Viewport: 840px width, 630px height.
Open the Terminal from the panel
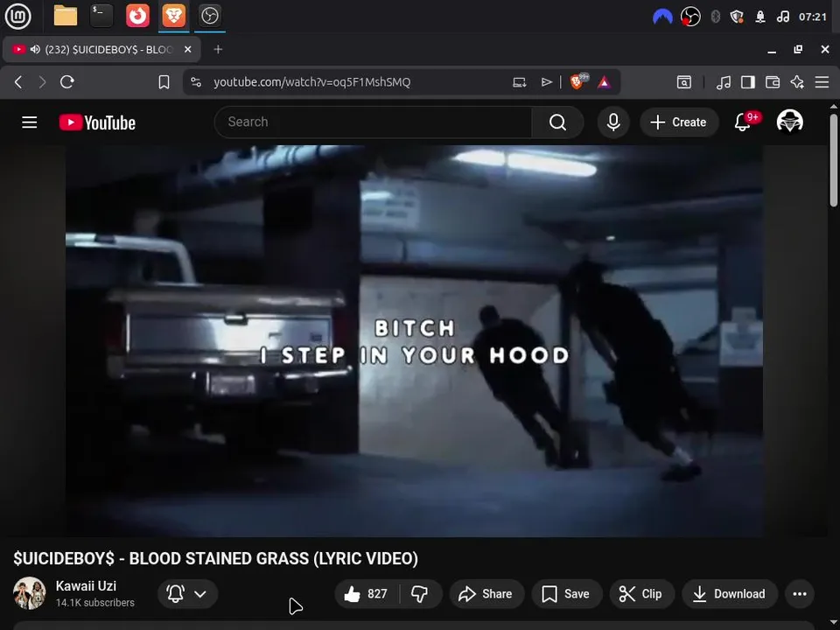tap(101, 16)
